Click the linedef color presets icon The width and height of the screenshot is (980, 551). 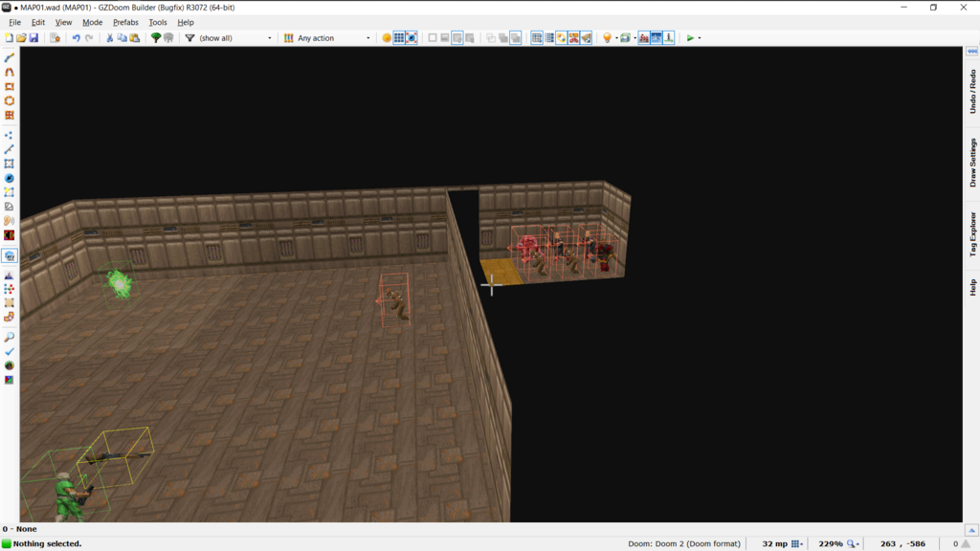pyautogui.click(x=288, y=38)
